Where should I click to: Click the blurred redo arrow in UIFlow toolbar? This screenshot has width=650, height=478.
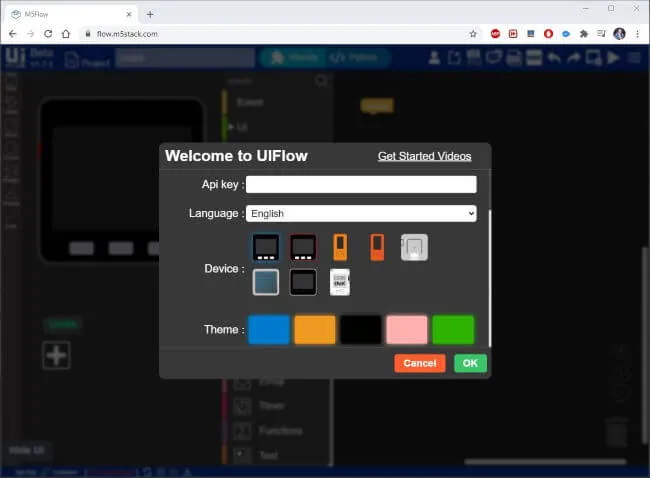coord(574,58)
